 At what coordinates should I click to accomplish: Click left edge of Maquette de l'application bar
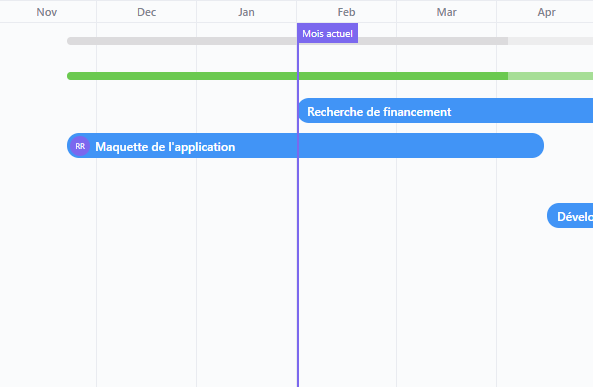coord(68,146)
